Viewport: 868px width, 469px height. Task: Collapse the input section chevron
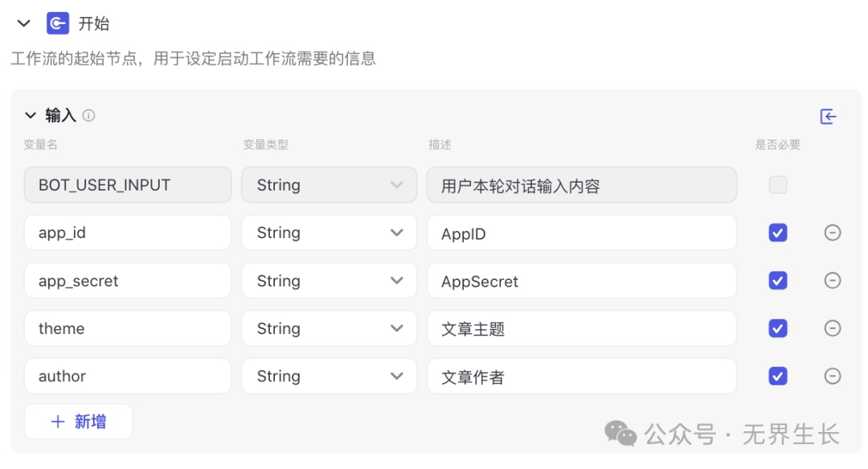[x=31, y=115]
